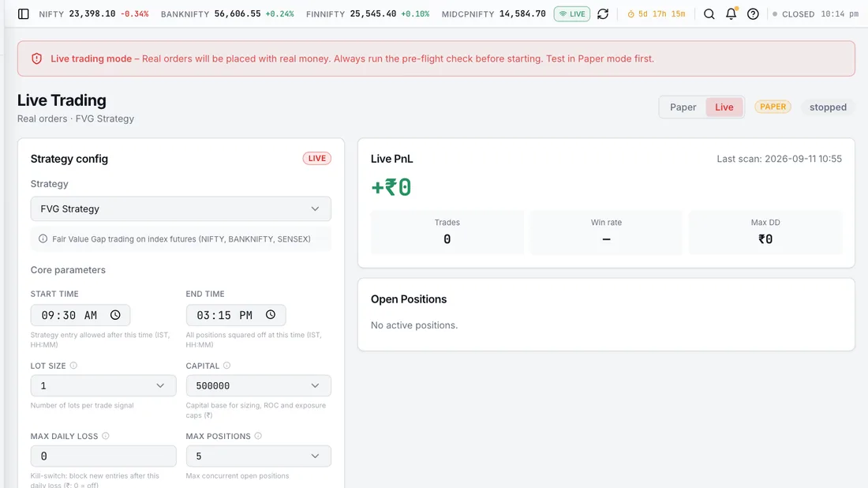The width and height of the screenshot is (868, 488).
Task: Click the Win rate card
Action: pos(606,232)
